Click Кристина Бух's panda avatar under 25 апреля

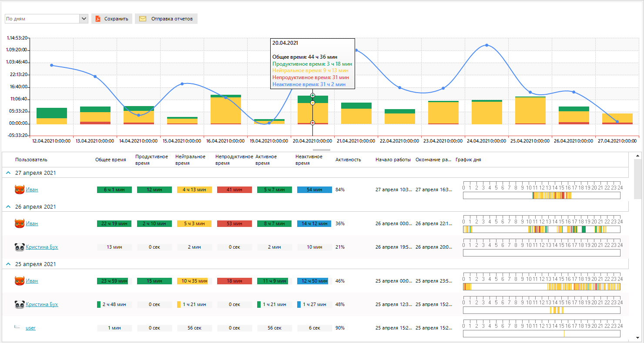click(19, 304)
